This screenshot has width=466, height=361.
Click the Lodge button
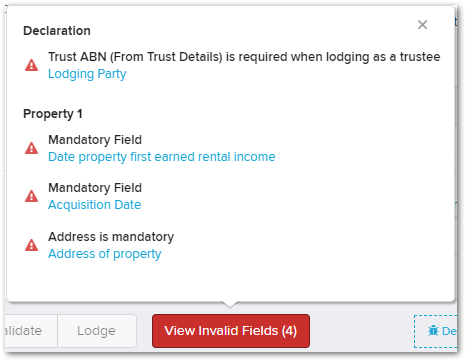pos(97,331)
